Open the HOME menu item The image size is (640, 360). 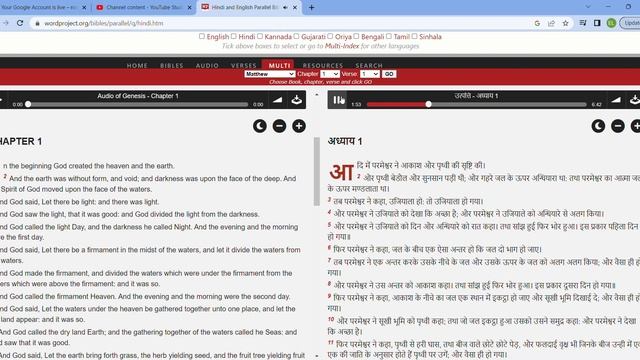[x=137, y=65]
